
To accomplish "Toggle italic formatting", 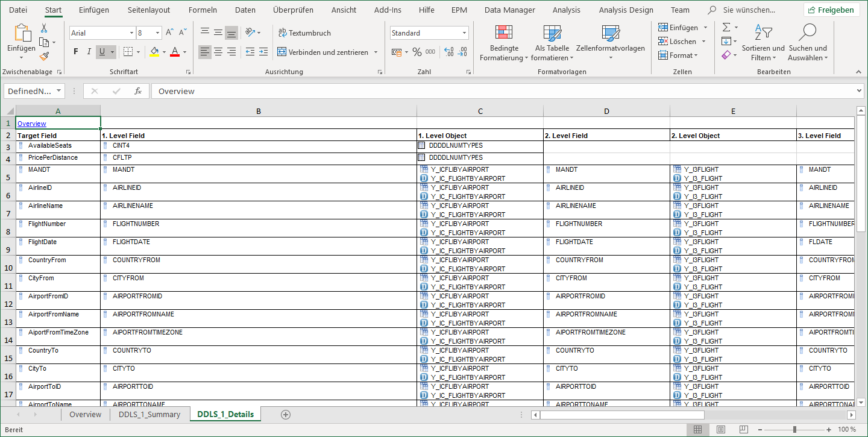I will tap(88, 52).
